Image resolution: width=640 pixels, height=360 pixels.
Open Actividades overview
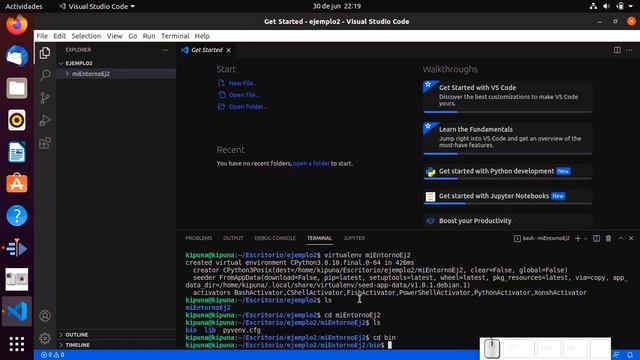[x=24, y=6]
